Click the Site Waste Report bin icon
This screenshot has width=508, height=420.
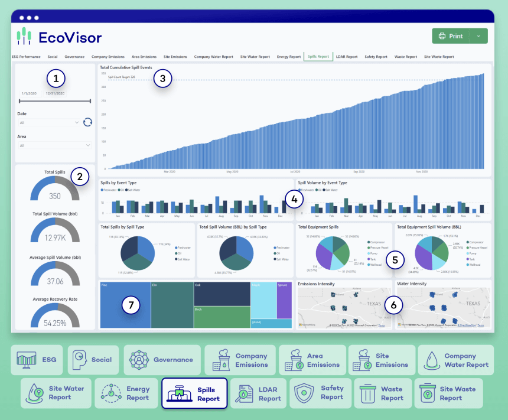427,393
